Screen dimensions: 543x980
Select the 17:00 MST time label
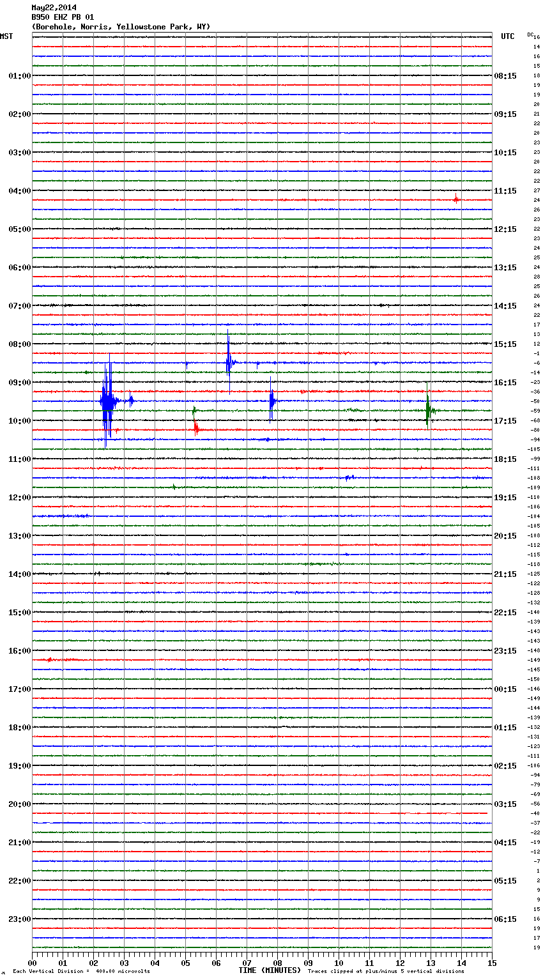click(19, 689)
